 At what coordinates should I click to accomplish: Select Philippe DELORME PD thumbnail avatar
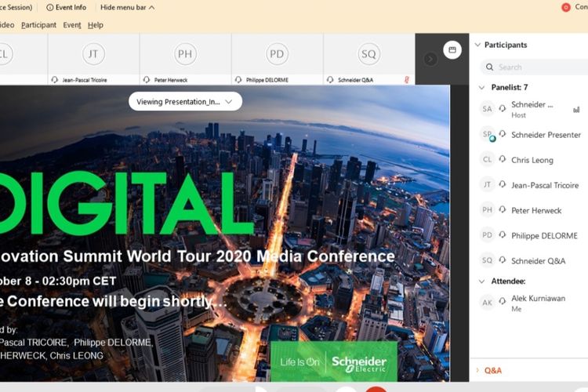pyautogui.click(x=277, y=53)
